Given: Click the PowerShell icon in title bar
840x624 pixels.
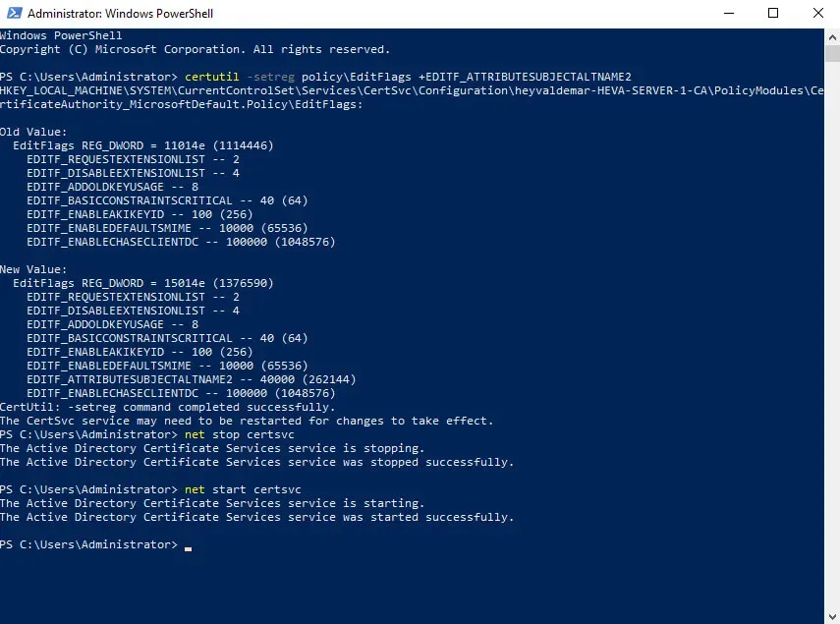Looking at the screenshot, I should tap(14, 13).
